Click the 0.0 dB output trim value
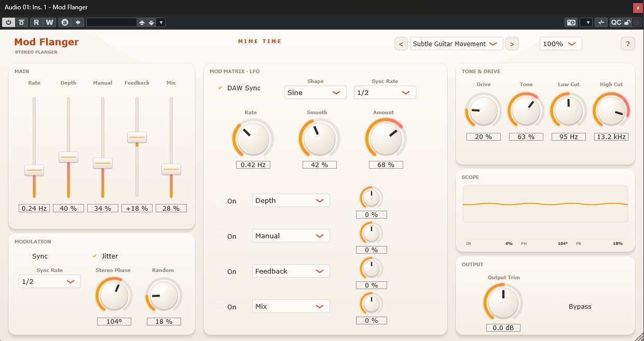644x341 pixels. (503, 328)
